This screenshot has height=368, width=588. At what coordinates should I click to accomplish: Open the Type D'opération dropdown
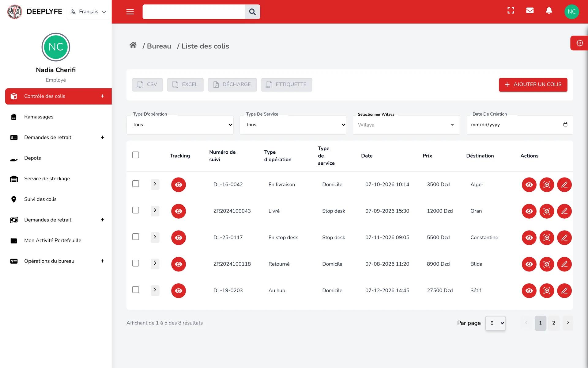coord(180,125)
